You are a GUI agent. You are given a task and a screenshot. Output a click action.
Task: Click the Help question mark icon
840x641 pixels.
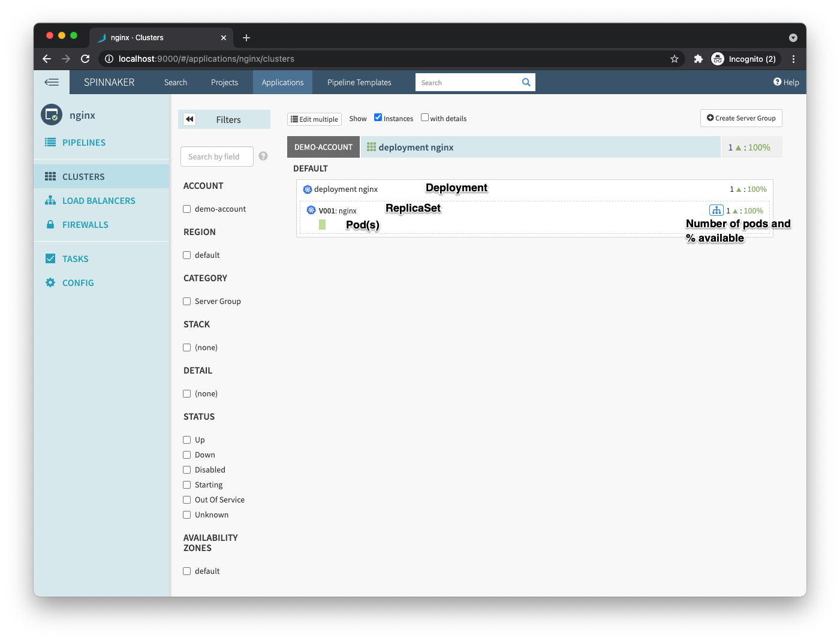777,82
